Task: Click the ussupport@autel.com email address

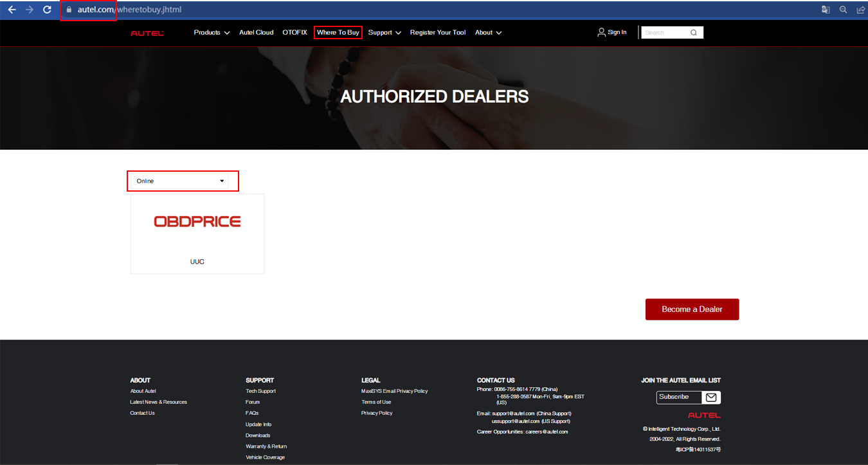Action: pyautogui.click(x=516, y=421)
